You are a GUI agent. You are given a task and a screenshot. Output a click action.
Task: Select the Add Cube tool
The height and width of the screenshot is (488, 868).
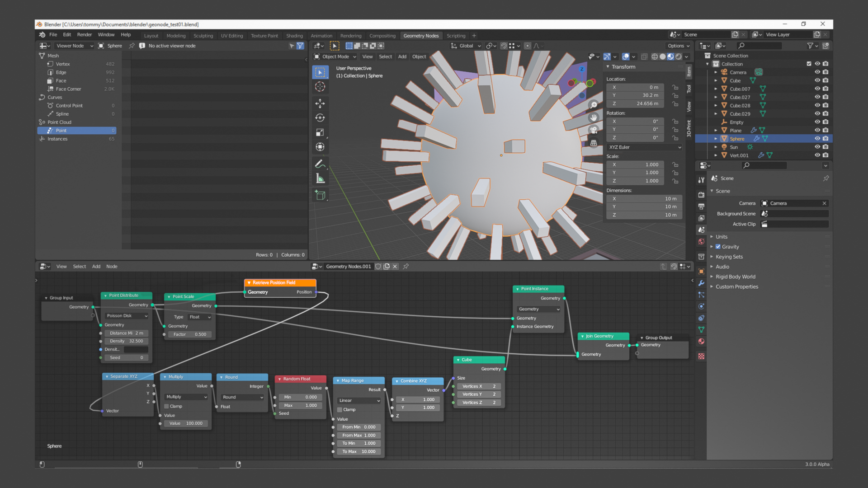[320, 195]
